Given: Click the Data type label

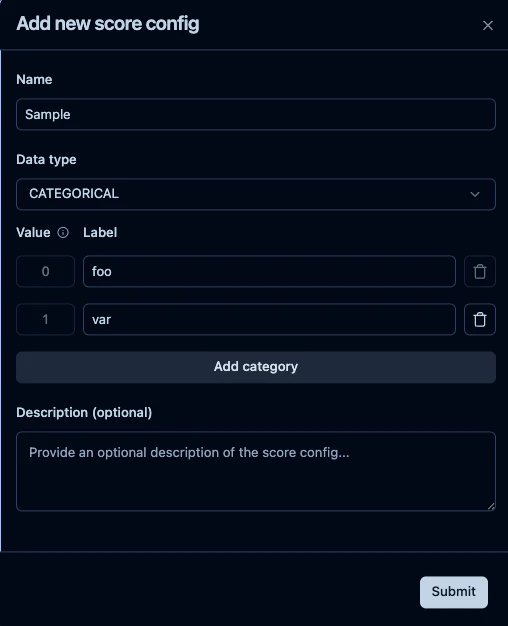Looking at the screenshot, I should click(x=46, y=160).
